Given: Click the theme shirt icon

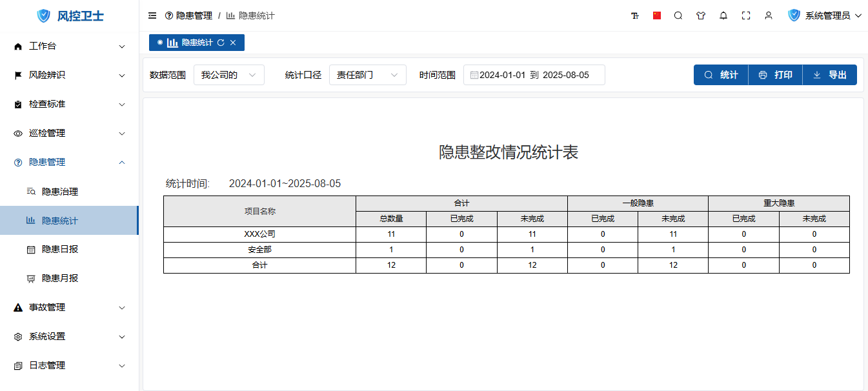Looking at the screenshot, I should [x=701, y=15].
